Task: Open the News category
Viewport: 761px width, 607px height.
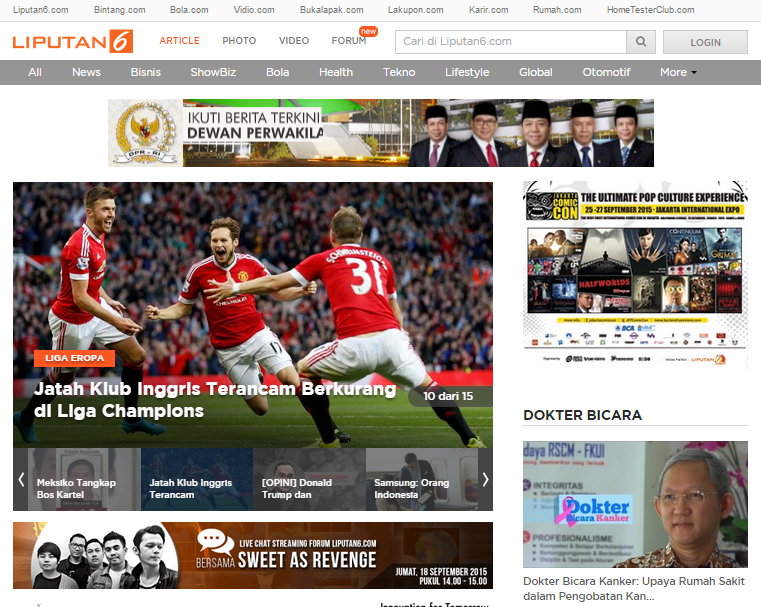Action: [x=86, y=72]
